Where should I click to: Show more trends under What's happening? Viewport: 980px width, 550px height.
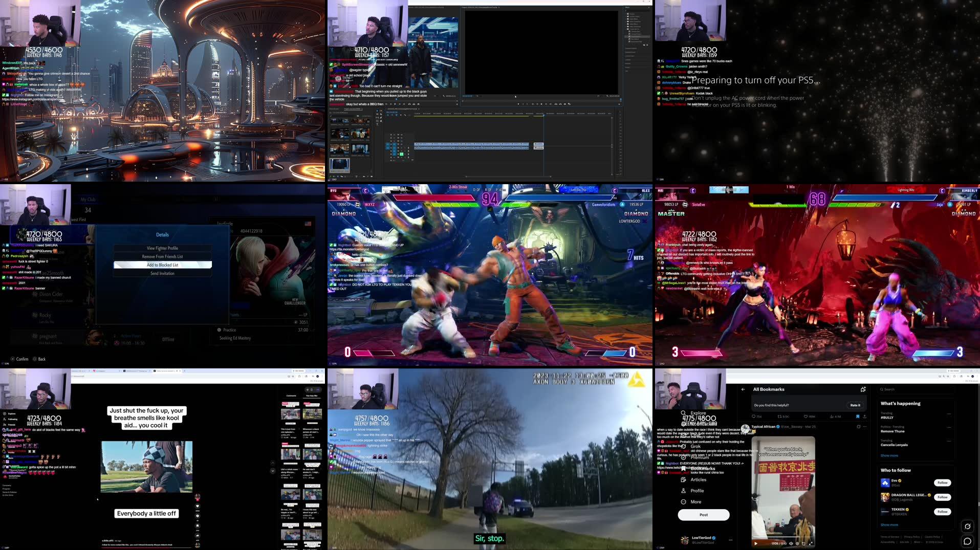pos(889,455)
